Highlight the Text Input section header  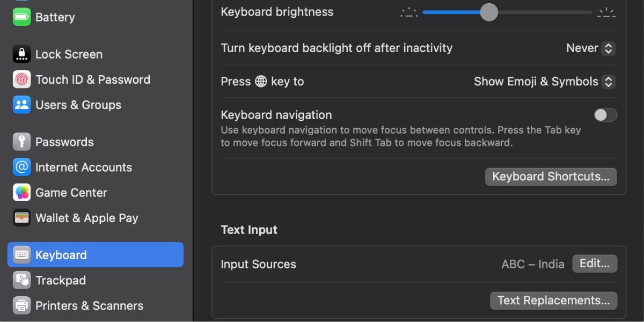point(249,230)
